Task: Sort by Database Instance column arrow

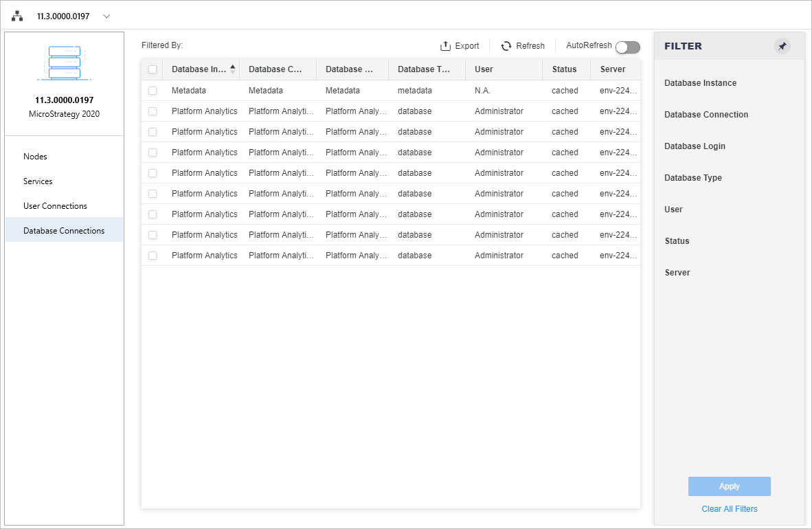Action: pyautogui.click(x=232, y=69)
